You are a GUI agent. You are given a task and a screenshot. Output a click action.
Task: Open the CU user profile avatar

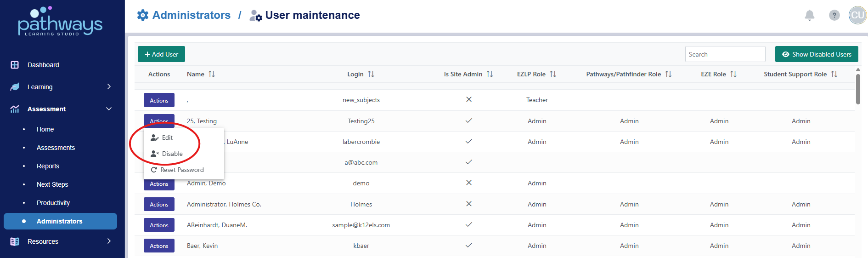coord(857,15)
